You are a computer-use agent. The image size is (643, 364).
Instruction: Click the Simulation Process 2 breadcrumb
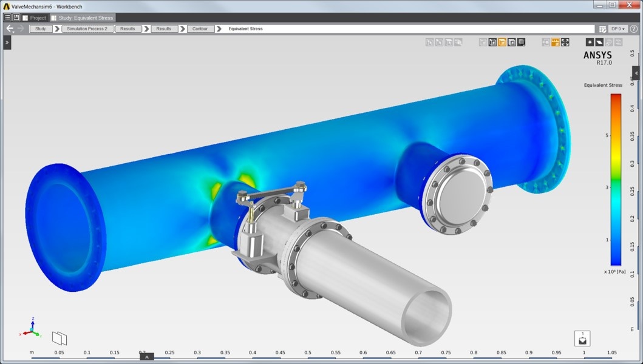pyautogui.click(x=87, y=29)
